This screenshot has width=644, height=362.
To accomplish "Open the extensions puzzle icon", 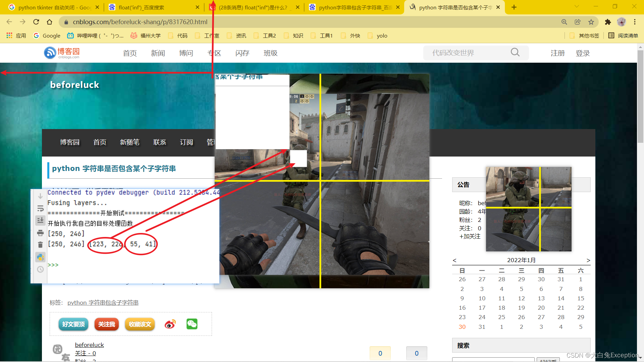I will 608,22.
